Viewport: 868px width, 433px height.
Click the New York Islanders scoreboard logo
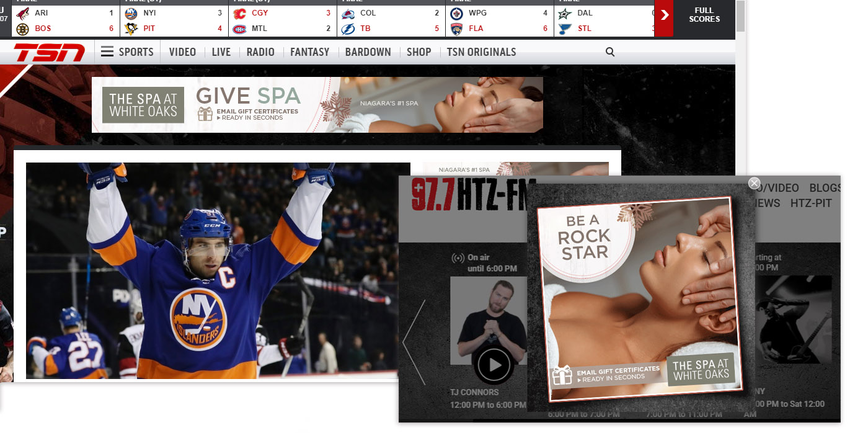pos(131,13)
